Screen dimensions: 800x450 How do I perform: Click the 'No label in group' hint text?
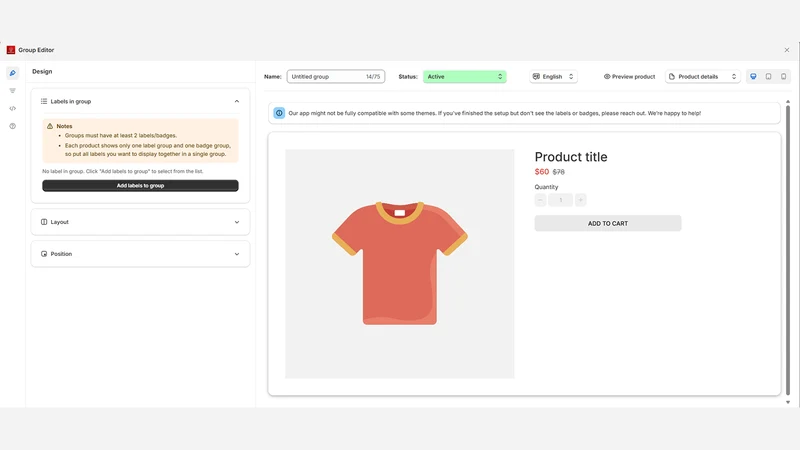tap(122, 171)
